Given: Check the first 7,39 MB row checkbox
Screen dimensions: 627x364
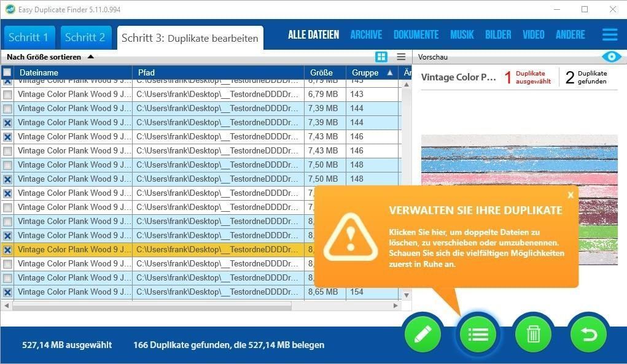Looking at the screenshot, I should pyautogui.click(x=7, y=109).
